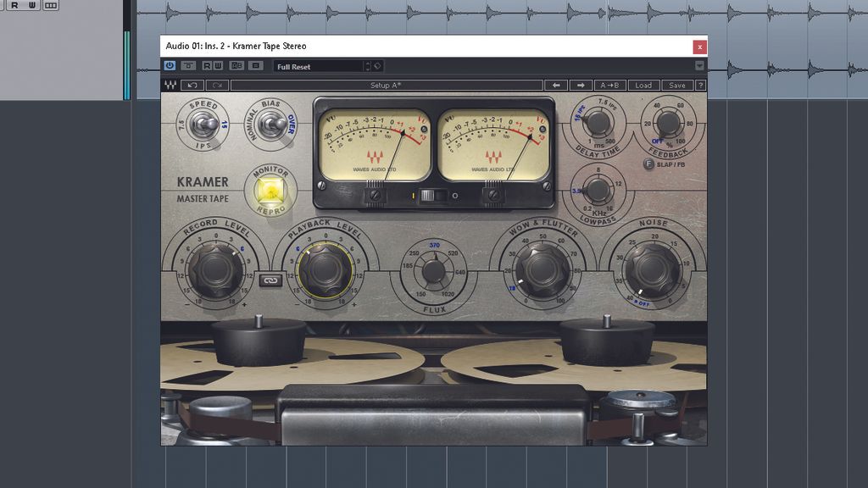
Task: Open plugin help via the question mark icon
Action: 702,85
